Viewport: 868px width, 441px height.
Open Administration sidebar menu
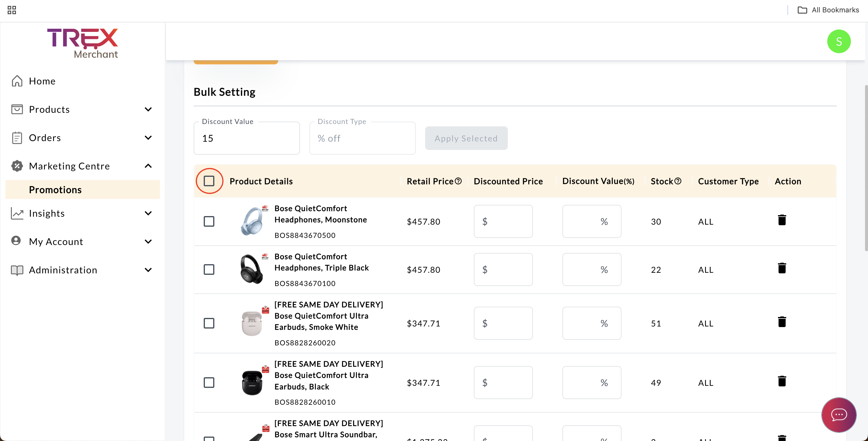click(x=83, y=270)
